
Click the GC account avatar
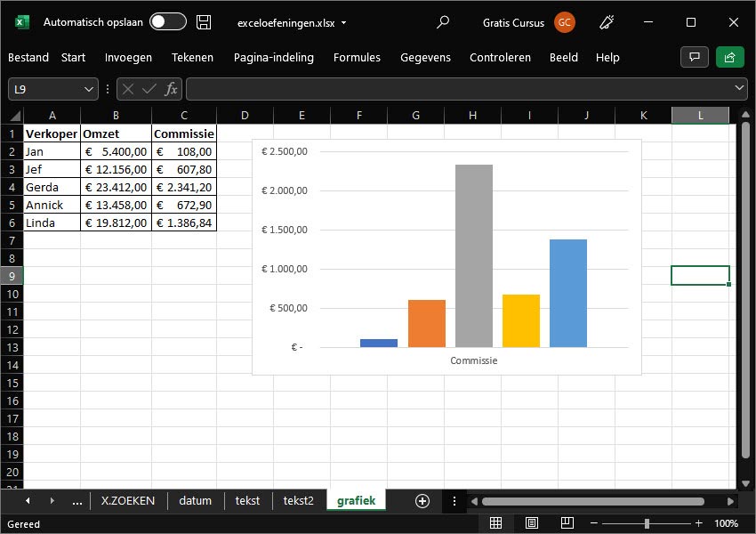[x=564, y=22]
